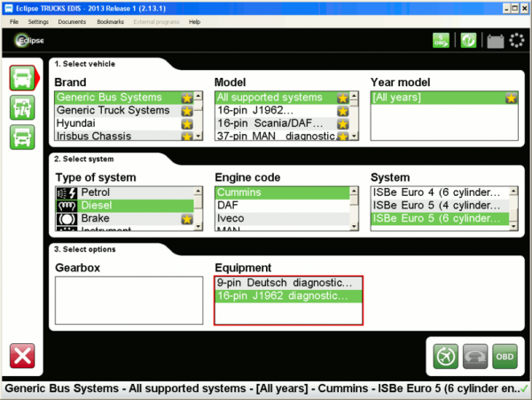Click the battery icon in the top toolbar

496,41
